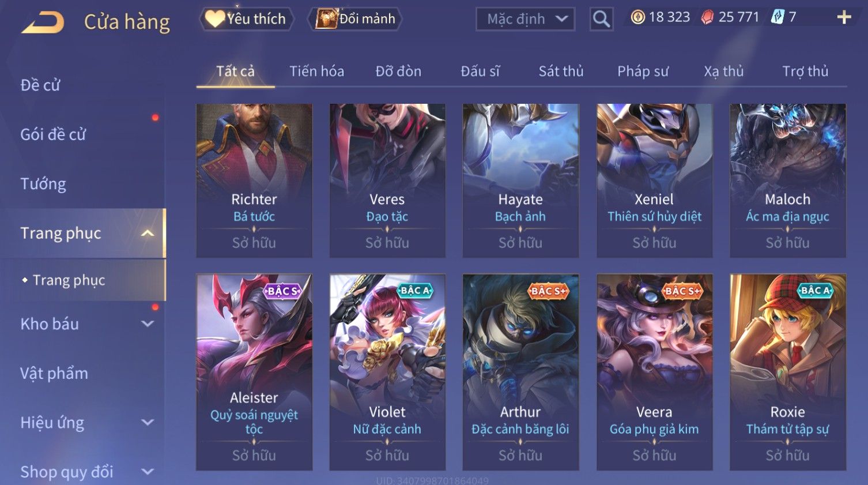The width and height of the screenshot is (868, 485).
Task: Collapse the Trang phục sidebar section
Action: point(148,233)
